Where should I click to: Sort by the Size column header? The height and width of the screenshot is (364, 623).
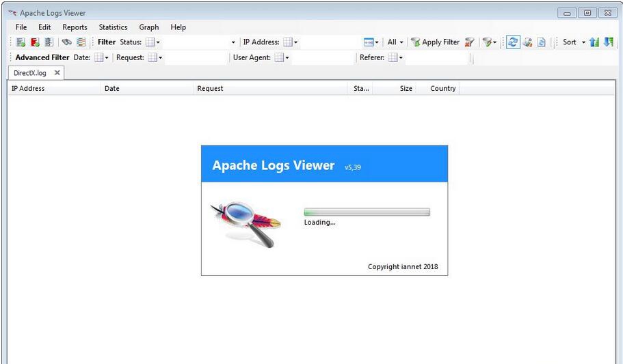coord(395,89)
